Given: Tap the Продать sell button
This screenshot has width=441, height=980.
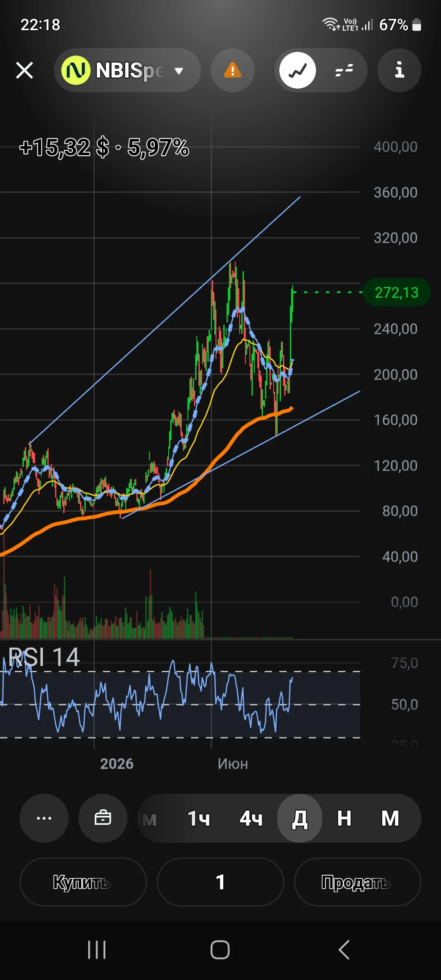Looking at the screenshot, I should click(358, 882).
